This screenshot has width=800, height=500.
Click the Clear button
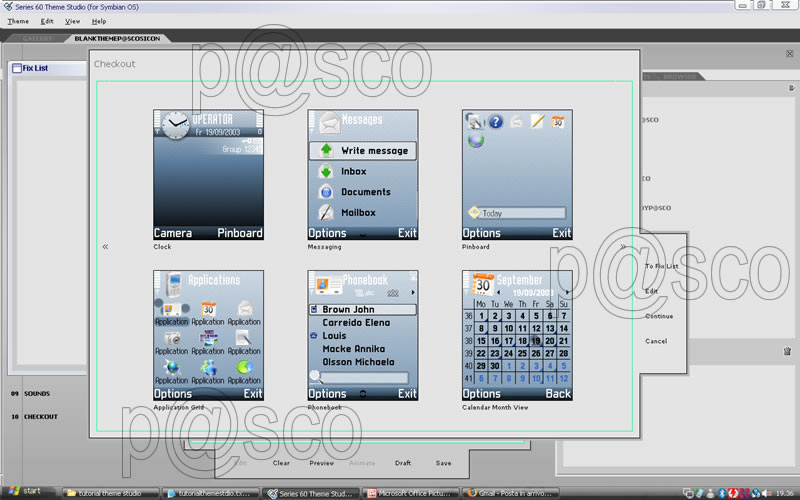[x=281, y=463]
